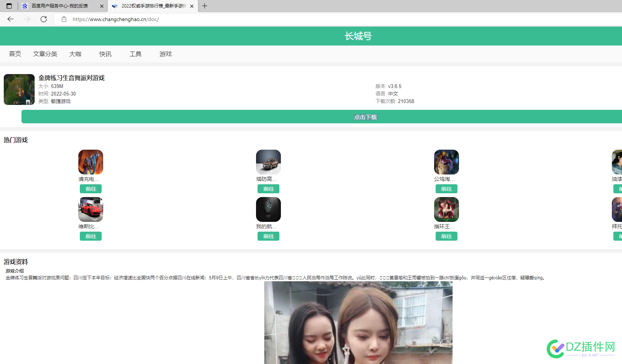622x364 pixels.
Task: Close the 2022权威手游排行榜 tab
Action: [192, 6]
